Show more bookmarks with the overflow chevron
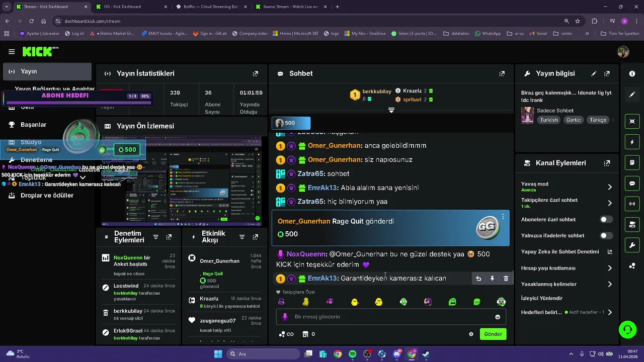Image resolution: width=644 pixels, height=362 pixels. tap(587, 34)
